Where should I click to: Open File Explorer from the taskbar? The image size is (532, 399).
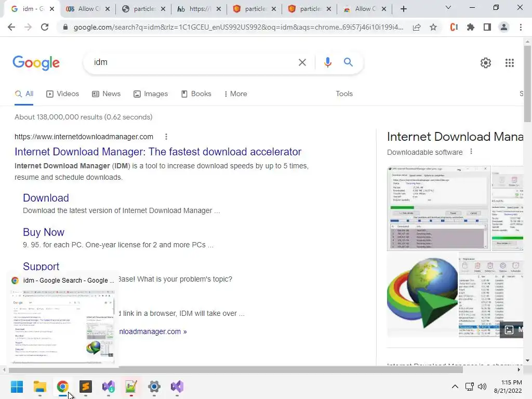click(x=39, y=387)
